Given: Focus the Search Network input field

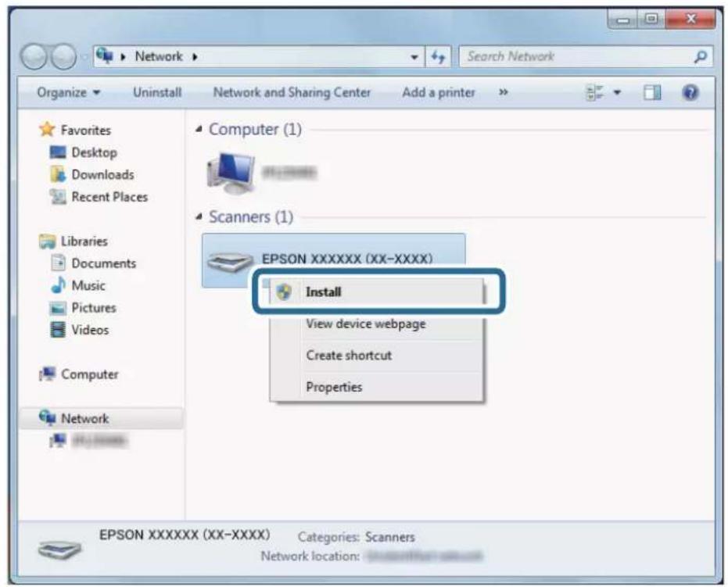Looking at the screenshot, I should pyautogui.click(x=586, y=56).
